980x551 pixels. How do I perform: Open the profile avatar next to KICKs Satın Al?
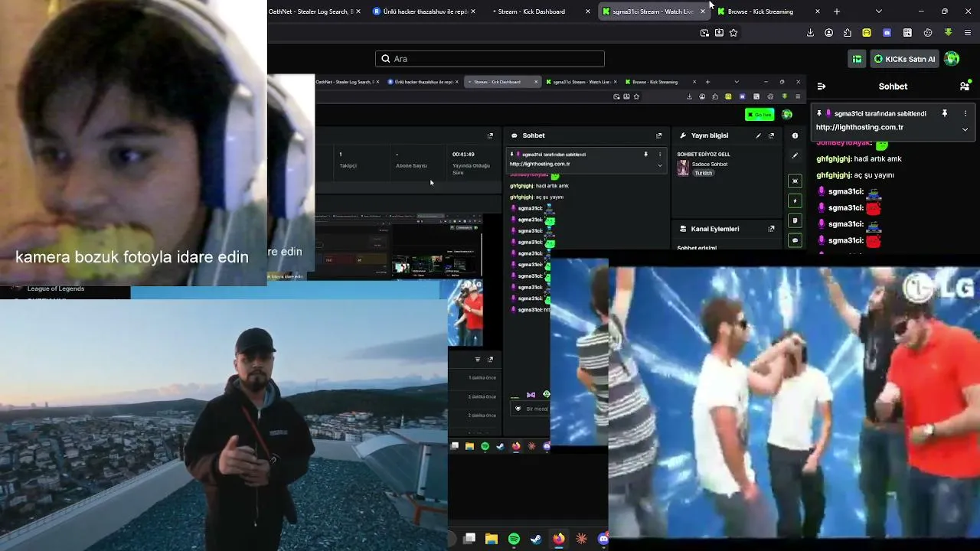[952, 59]
